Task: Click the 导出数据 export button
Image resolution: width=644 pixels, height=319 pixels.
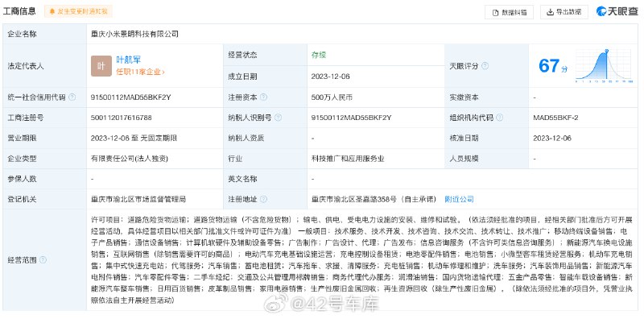Action: tap(564, 12)
